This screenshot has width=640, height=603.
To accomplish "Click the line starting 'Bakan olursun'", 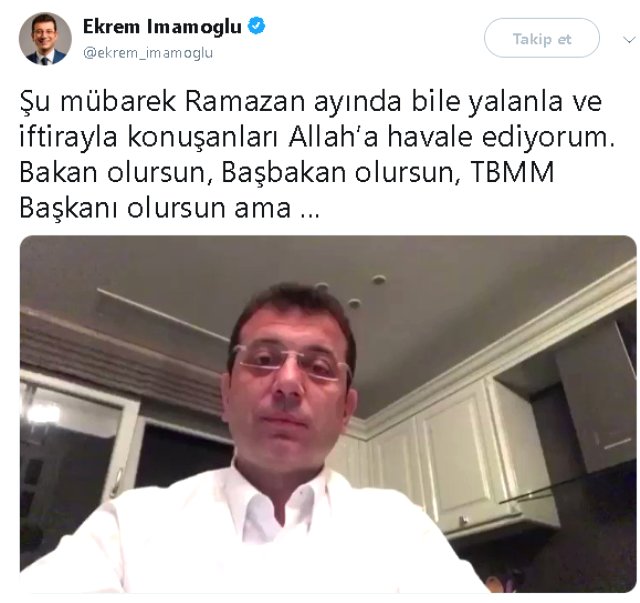I will [x=287, y=172].
